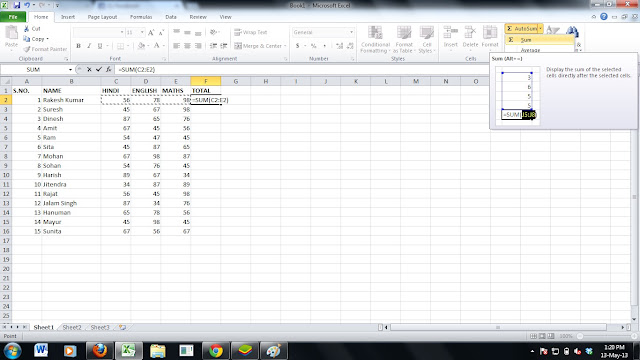Open the AutoSum dropdown arrow
Image resolution: width=640 pixels, height=360 pixels.
[540, 29]
